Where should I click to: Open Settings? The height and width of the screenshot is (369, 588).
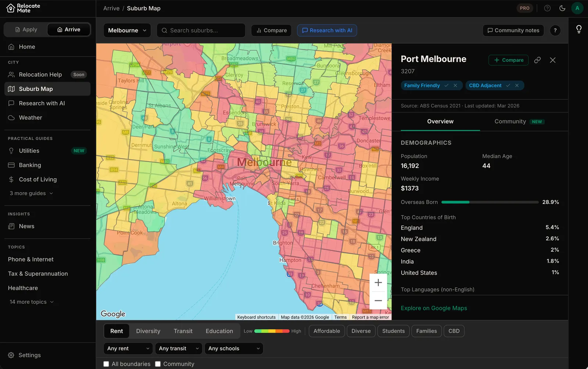click(x=47, y=355)
